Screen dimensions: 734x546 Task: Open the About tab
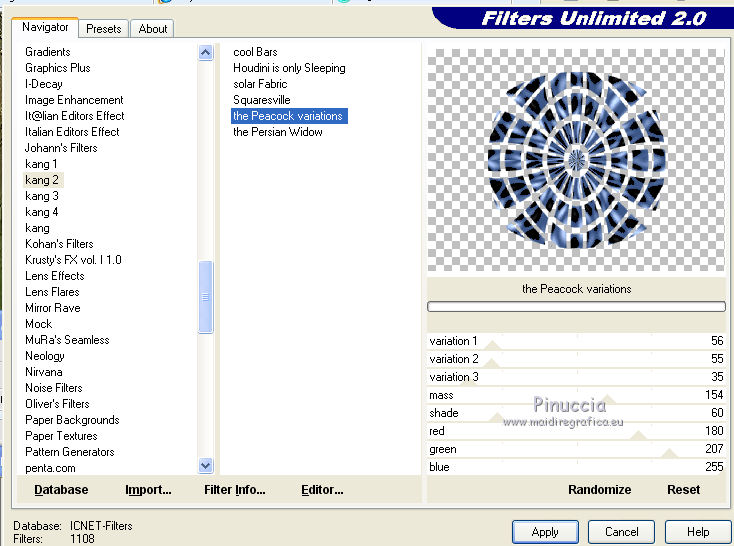coord(153,29)
